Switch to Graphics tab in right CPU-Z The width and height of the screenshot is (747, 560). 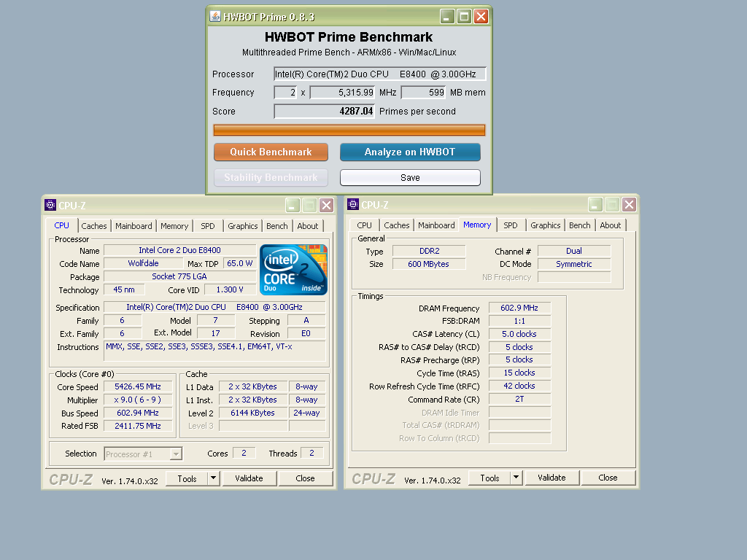[x=546, y=225]
